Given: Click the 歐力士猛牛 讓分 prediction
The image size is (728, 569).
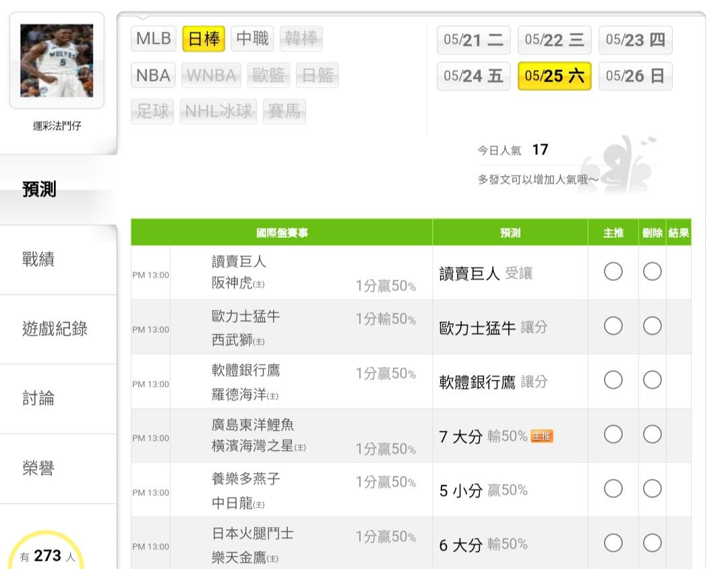Looking at the screenshot, I should click(493, 328).
